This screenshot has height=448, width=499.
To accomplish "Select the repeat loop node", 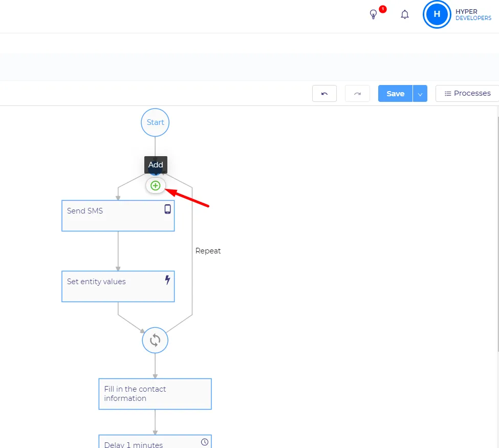I will (x=155, y=340).
